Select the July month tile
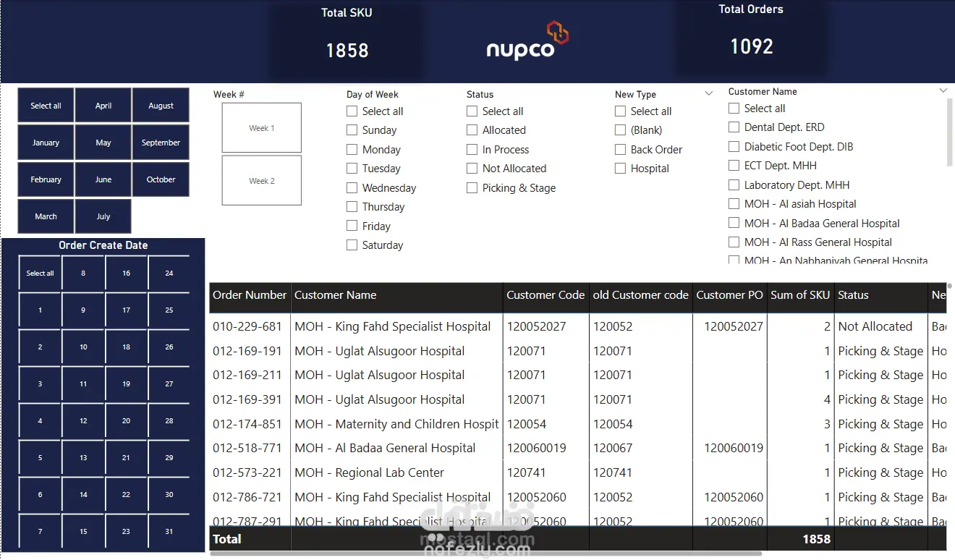The width and height of the screenshot is (955, 560). click(103, 216)
